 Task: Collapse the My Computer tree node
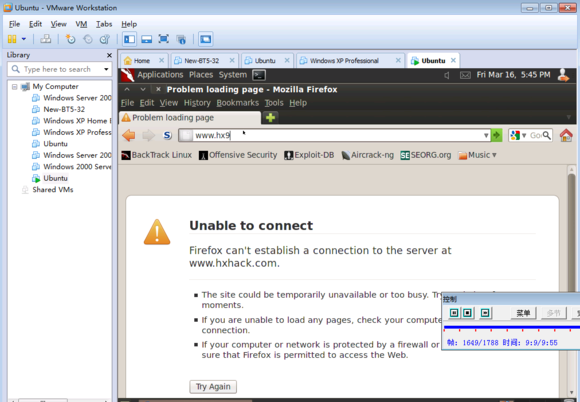pos(14,87)
